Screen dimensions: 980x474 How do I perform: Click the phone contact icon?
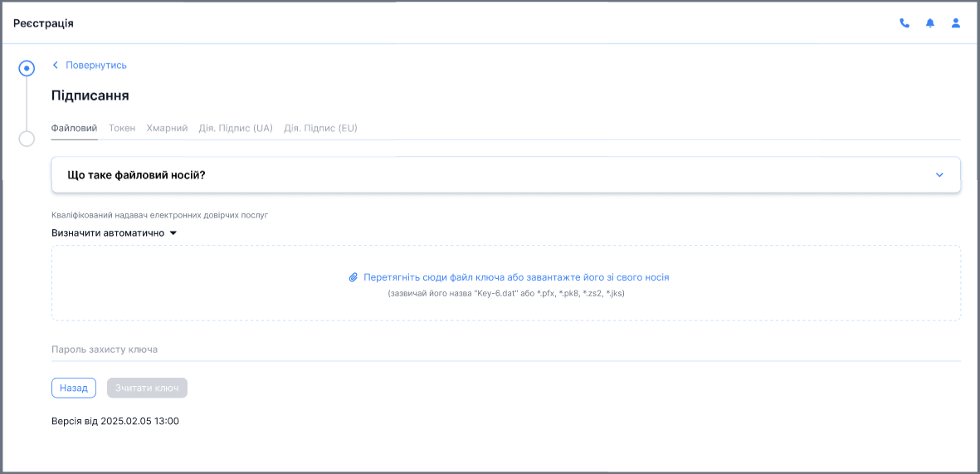[x=904, y=23]
